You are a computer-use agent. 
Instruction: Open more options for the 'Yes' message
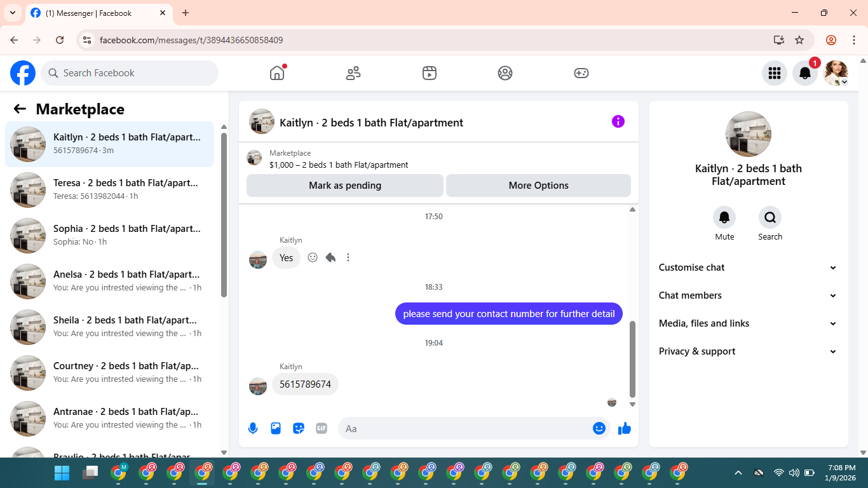point(348,257)
